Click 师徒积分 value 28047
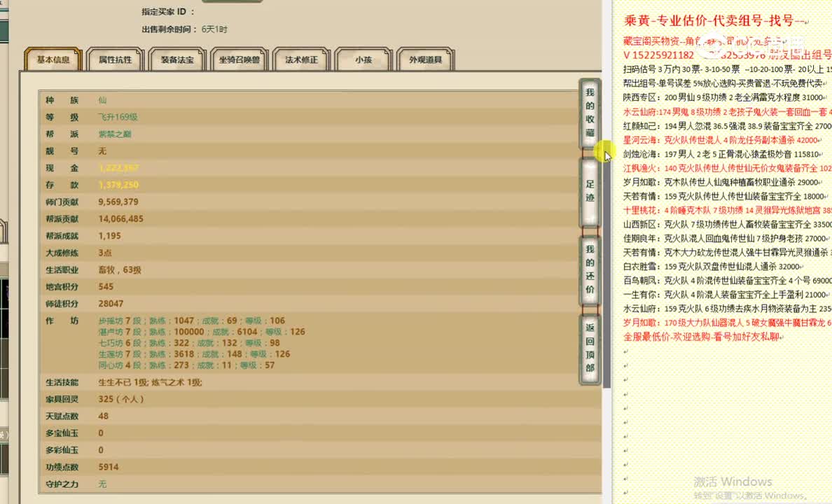The height and width of the screenshot is (504, 832). [111, 304]
